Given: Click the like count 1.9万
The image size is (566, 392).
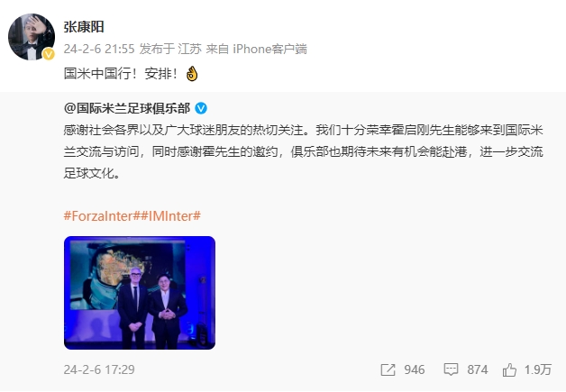Looking at the screenshot, I should (538, 369).
